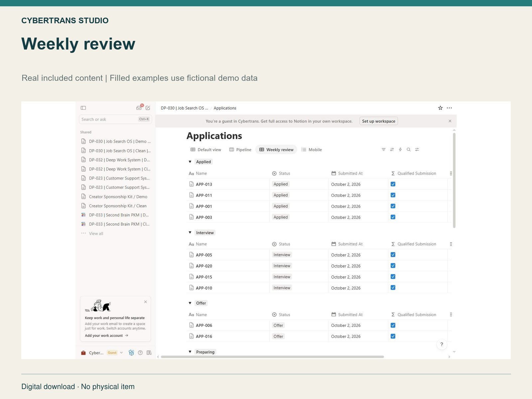This screenshot has width=532, height=399.
Task: Create a new page with compose icon
Action: coord(148,108)
